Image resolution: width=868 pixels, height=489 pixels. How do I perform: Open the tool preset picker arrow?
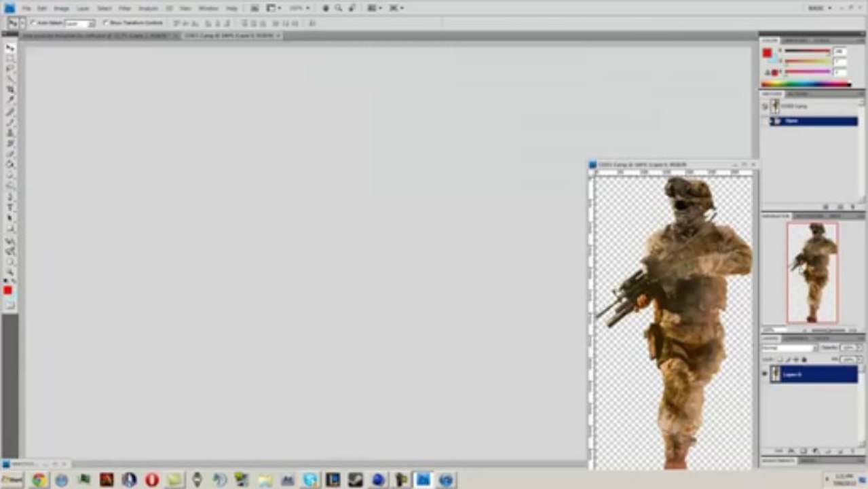(22, 23)
